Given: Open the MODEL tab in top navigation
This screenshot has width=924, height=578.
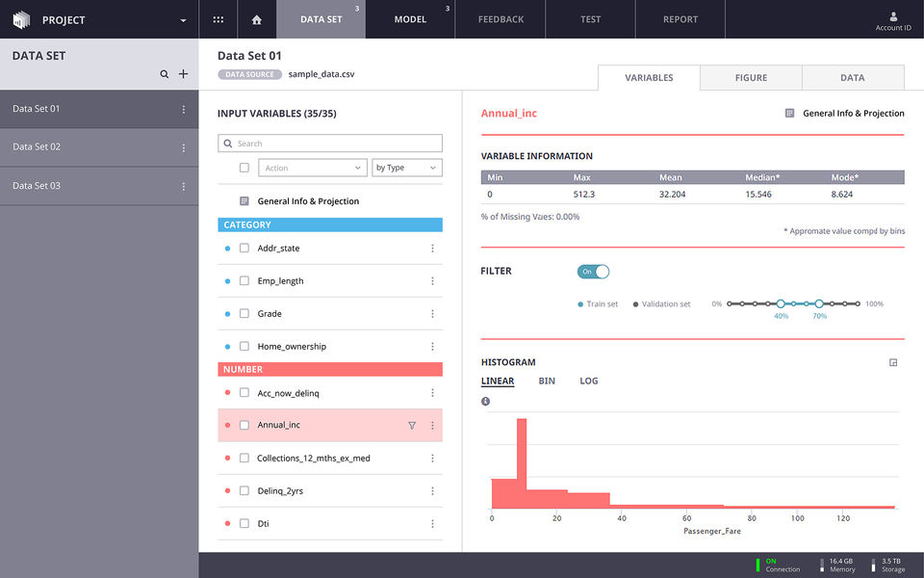Looking at the screenshot, I should click(410, 19).
